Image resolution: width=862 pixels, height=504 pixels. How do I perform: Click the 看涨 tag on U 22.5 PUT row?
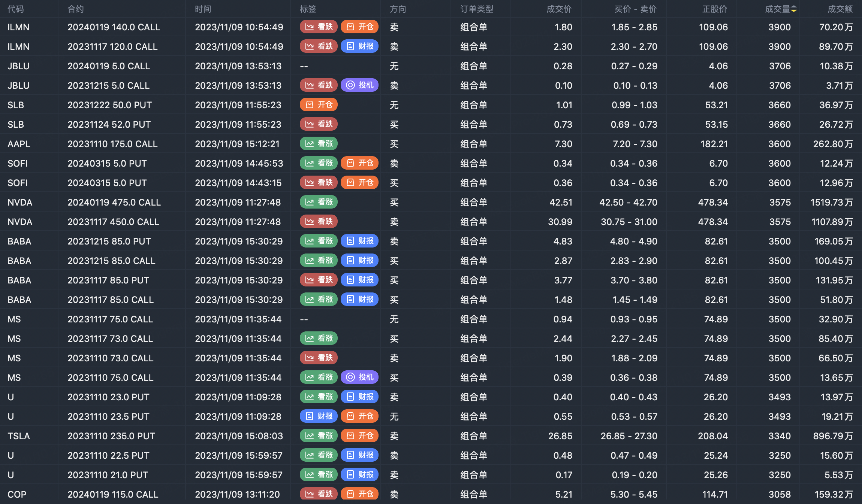coord(319,455)
